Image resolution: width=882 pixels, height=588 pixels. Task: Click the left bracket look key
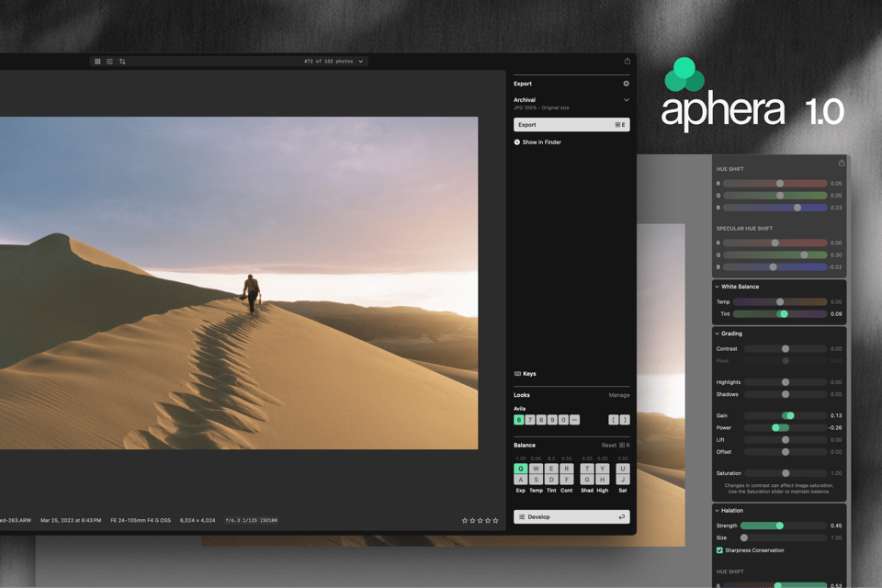614,420
